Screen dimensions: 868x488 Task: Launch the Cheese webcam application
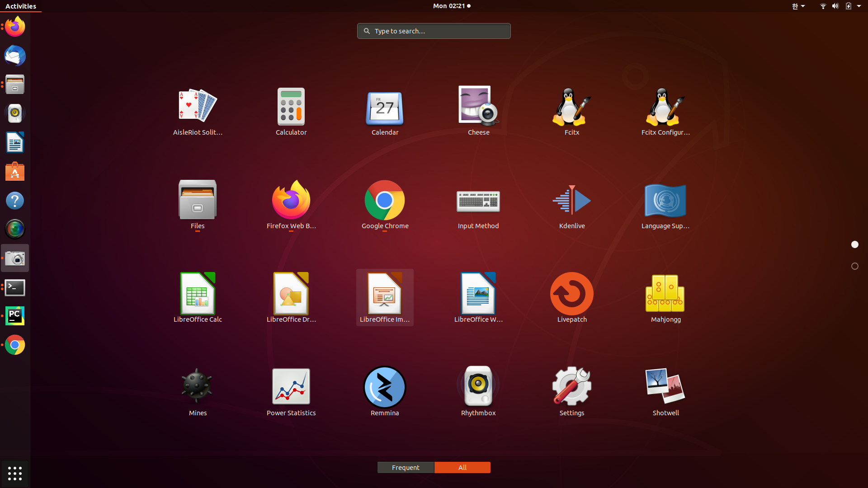click(478, 111)
